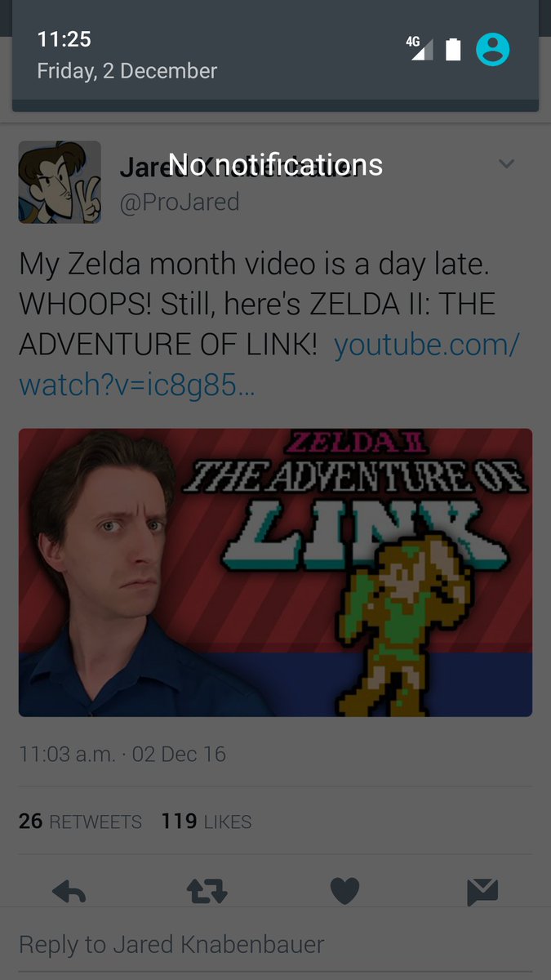View the 119 likes list
551x980 pixels.
click(x=207, y=821)
